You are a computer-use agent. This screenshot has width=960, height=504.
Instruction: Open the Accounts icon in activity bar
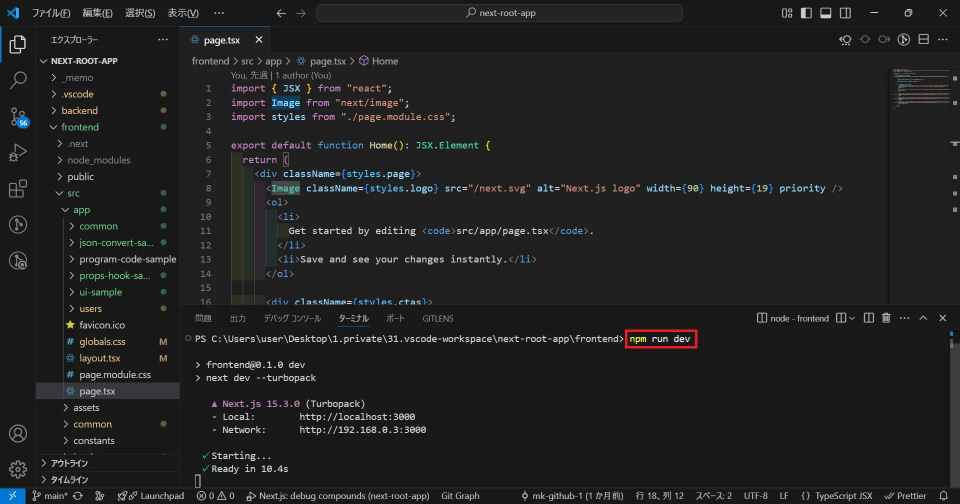click(18, 434)
